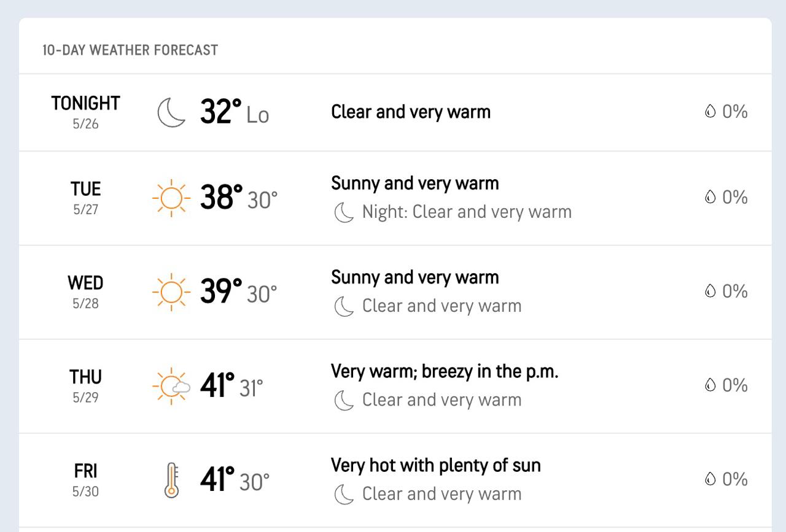Select the FRI 5/30 day label

coord(85,479)
